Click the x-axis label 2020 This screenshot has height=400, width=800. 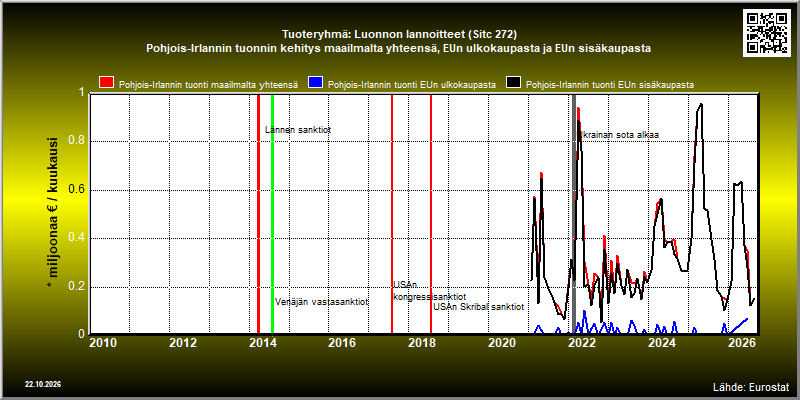click(x=502, y=343)
